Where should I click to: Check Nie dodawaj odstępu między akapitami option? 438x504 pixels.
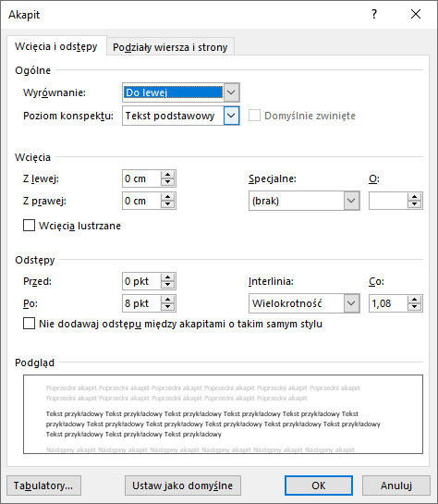(30, 324)
